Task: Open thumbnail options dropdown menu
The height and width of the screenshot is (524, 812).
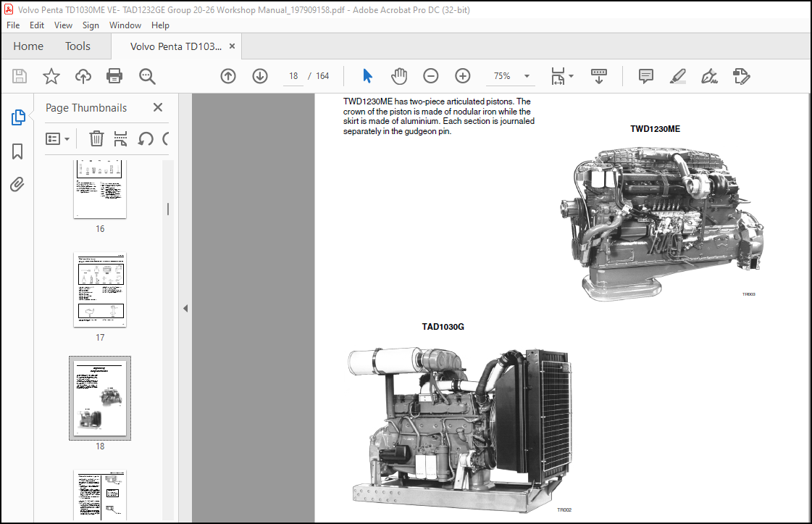Action: click(57, 139)
